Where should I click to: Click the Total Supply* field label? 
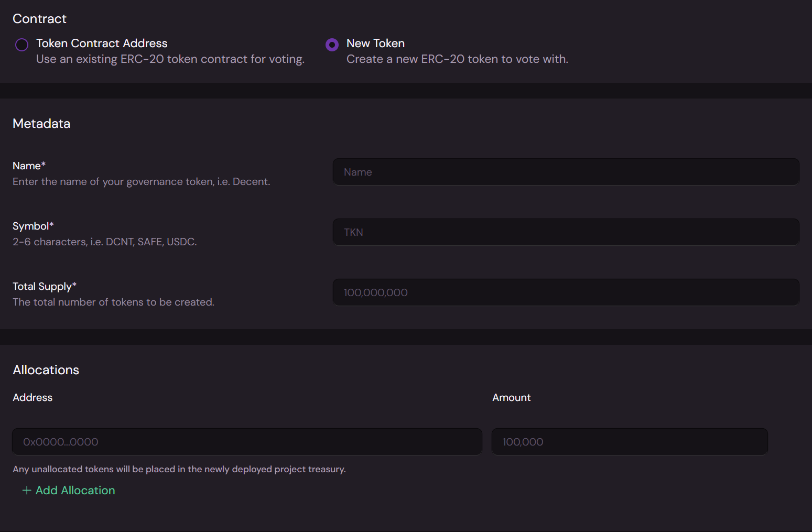coord(45,286)
